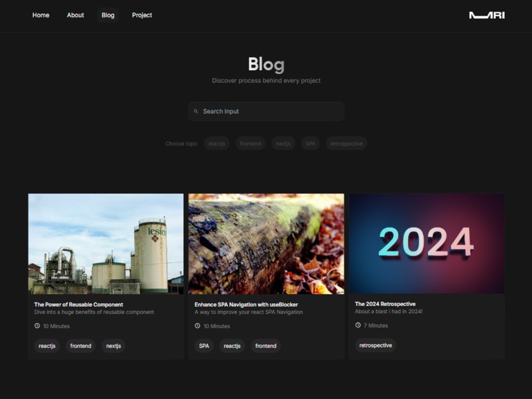Click the NARI logo in the header
Viewport: 532px width, 399px height.
click(x=487, y=15)
